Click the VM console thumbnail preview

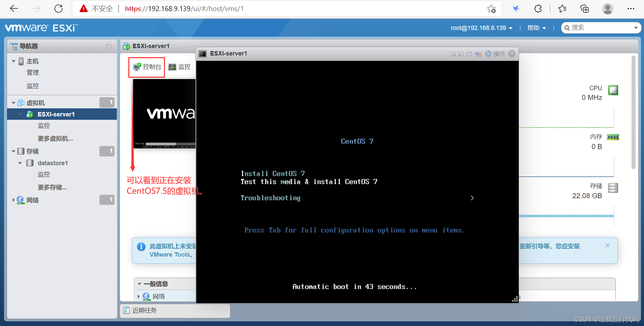point(164,114)
